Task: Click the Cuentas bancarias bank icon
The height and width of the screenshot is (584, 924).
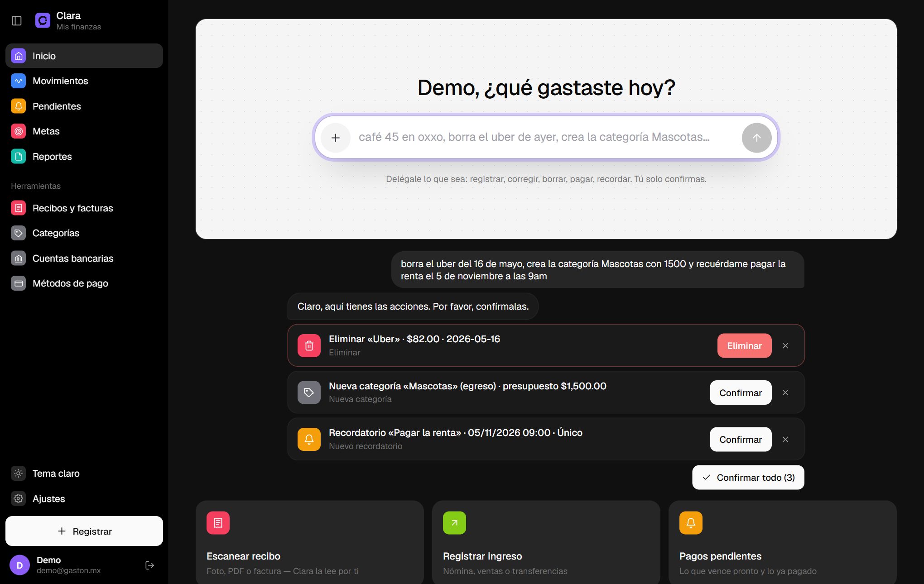Action: 19,258
